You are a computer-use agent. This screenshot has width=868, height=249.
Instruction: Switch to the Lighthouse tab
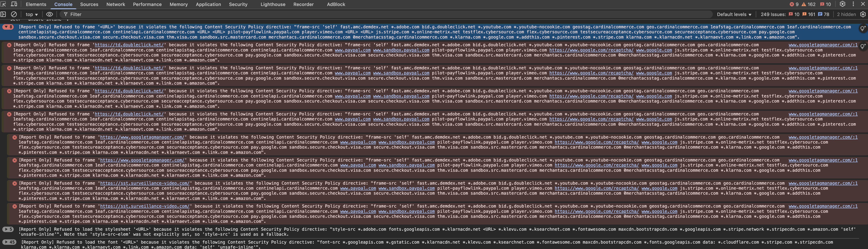coord(273,4)
